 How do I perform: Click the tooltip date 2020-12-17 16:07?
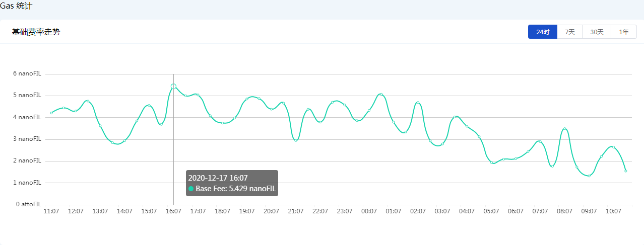point(218,178)
